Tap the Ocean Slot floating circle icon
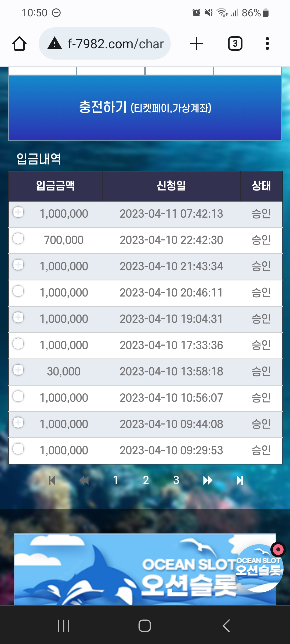Viewport: 290px width, 644px height. [x=259, y=568]
